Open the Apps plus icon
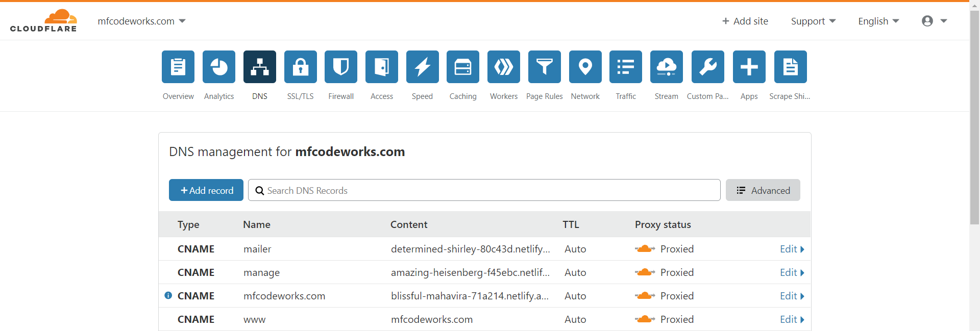Image resolution: width=980 pixels, height=331 pixels. (x=749, y=67)
